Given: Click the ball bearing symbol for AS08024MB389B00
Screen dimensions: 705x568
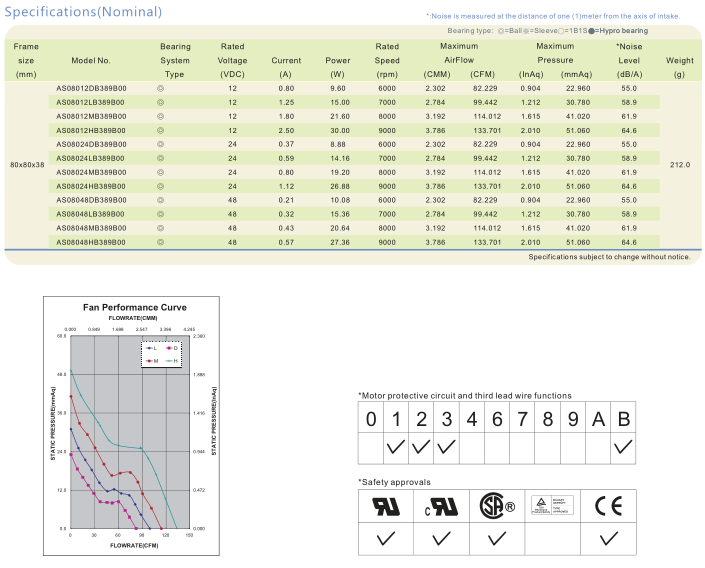Looking at the screenshot, I should (x=161, y=172).
